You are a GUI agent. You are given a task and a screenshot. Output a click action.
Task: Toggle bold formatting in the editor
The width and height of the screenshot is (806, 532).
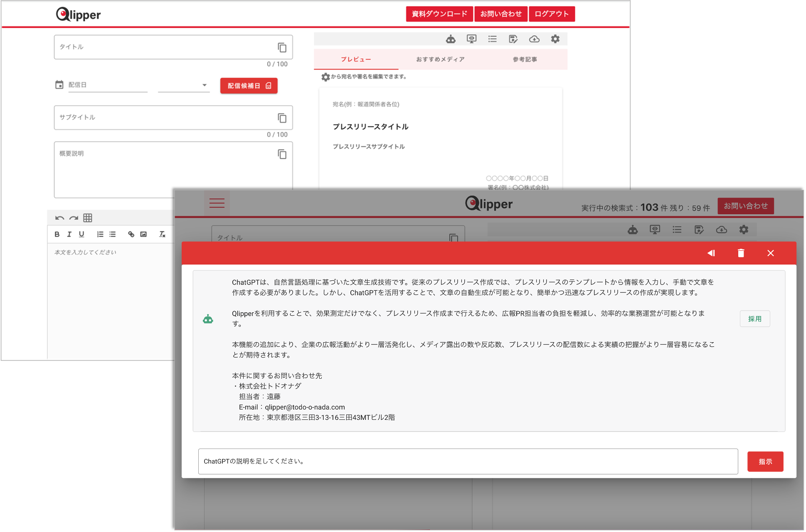click(57, 234)
